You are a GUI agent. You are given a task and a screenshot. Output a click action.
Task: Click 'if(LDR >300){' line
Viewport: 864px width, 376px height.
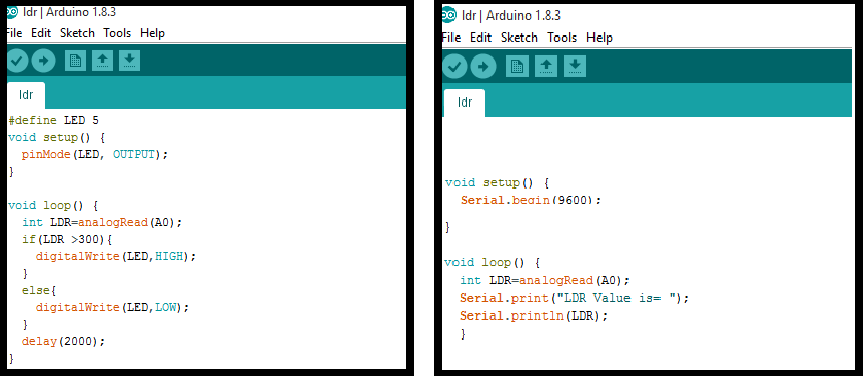coord(67,240)
